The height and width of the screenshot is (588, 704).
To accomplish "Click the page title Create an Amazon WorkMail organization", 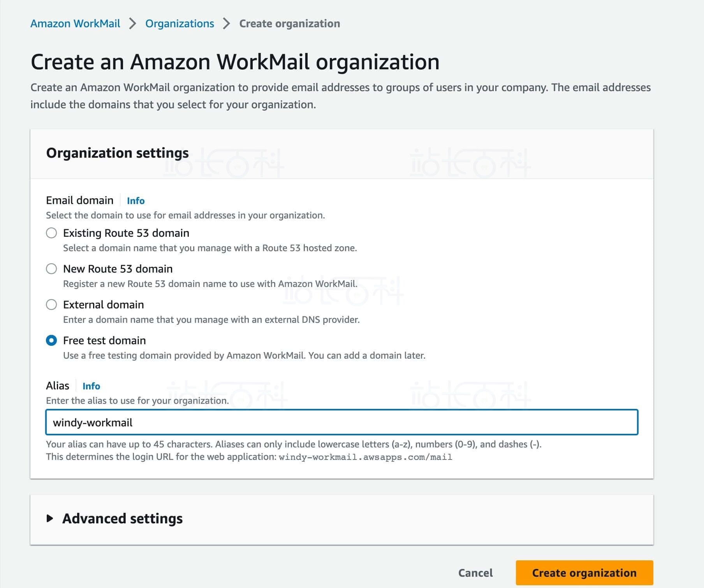I will pos(235,62).
